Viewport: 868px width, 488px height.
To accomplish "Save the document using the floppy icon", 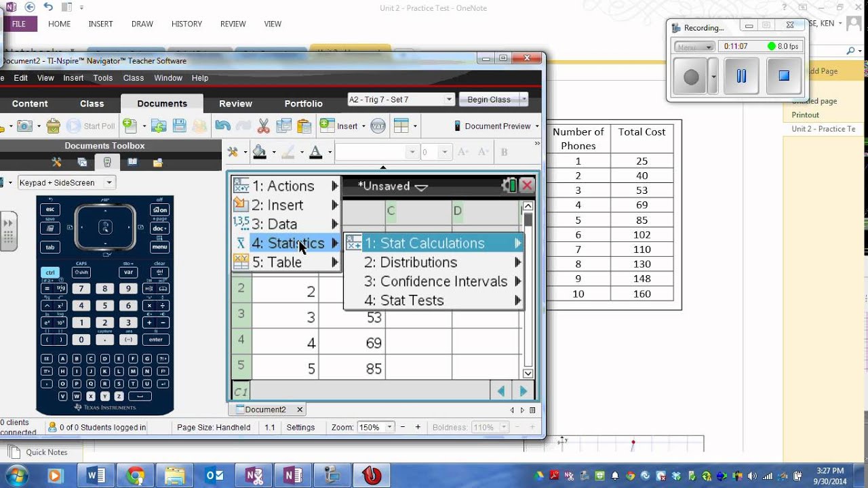I will [179, 126].
